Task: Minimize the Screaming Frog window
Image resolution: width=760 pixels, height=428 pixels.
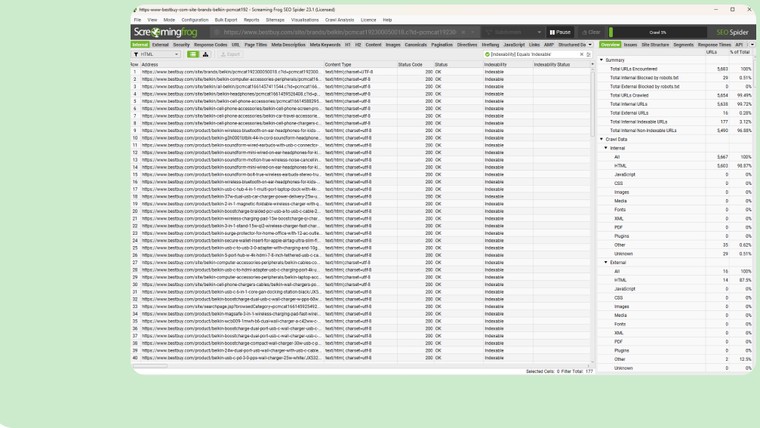Action: tap(716, 9)
